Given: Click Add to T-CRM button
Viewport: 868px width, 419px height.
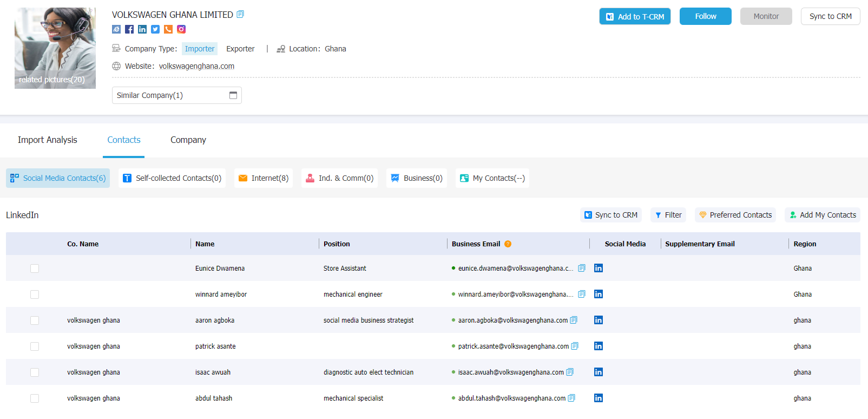Looking at the screenshot, I should pos(635,16).
